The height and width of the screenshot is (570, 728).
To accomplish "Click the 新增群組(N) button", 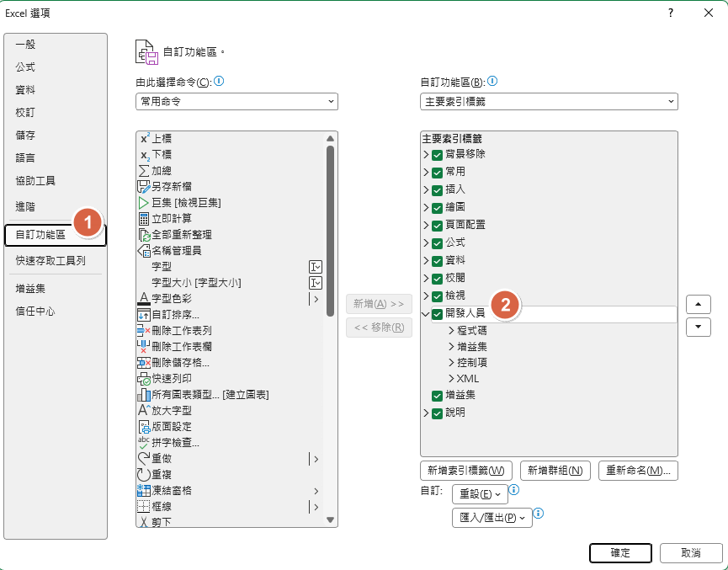I will click(x=555, y=471).
